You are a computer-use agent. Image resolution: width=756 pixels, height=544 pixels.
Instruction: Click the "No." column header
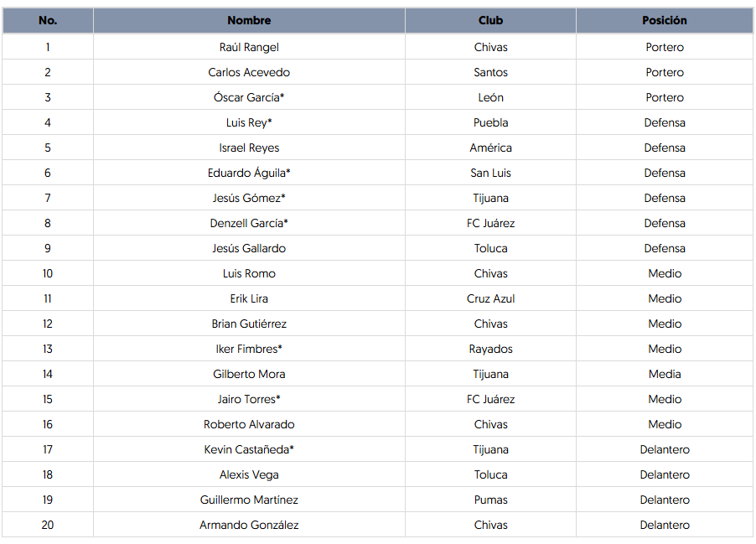[x=48, y=20]
